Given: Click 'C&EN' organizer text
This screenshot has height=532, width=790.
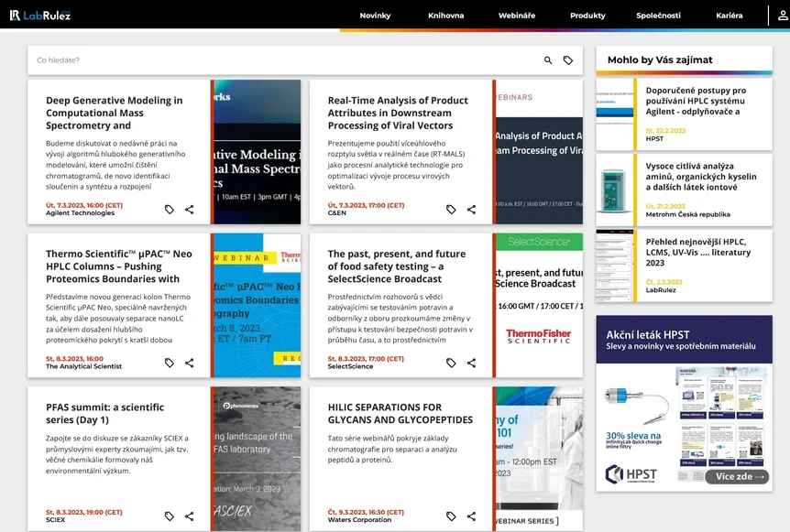Looking at the screenshot, I should click(x=337, y=213).
